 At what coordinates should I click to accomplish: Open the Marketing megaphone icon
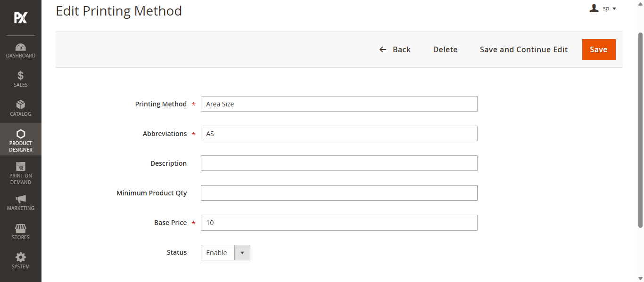(21, 199)
